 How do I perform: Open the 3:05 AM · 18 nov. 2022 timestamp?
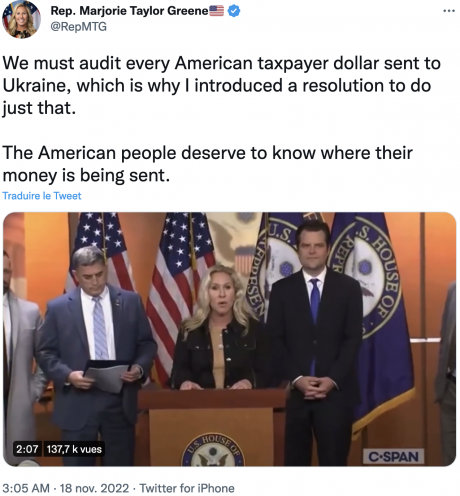pyautogui.click(x=65, y=488)
